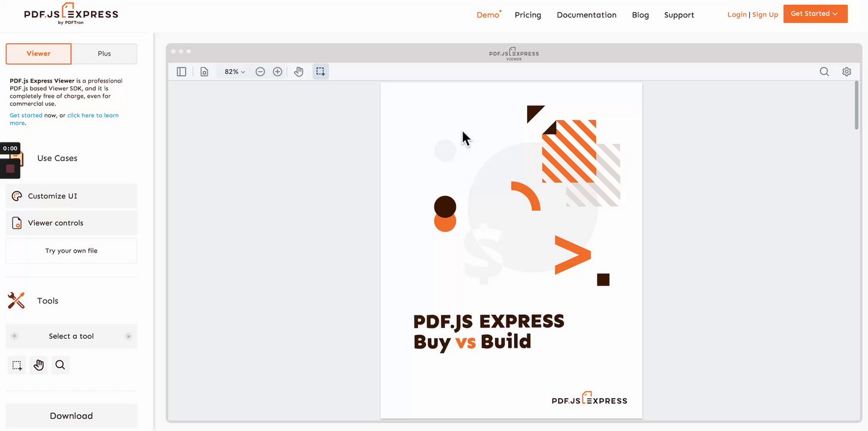Click the Customize UI palette icon

(x=17, y=196)
